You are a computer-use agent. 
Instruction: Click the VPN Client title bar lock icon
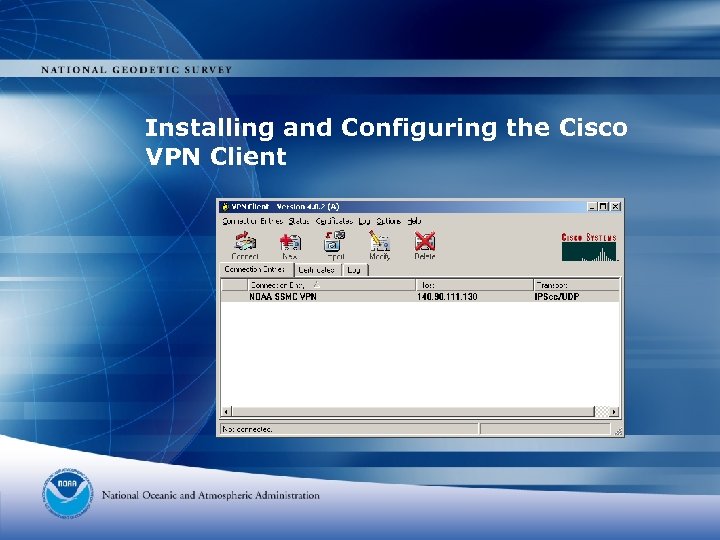click(225, 207)
